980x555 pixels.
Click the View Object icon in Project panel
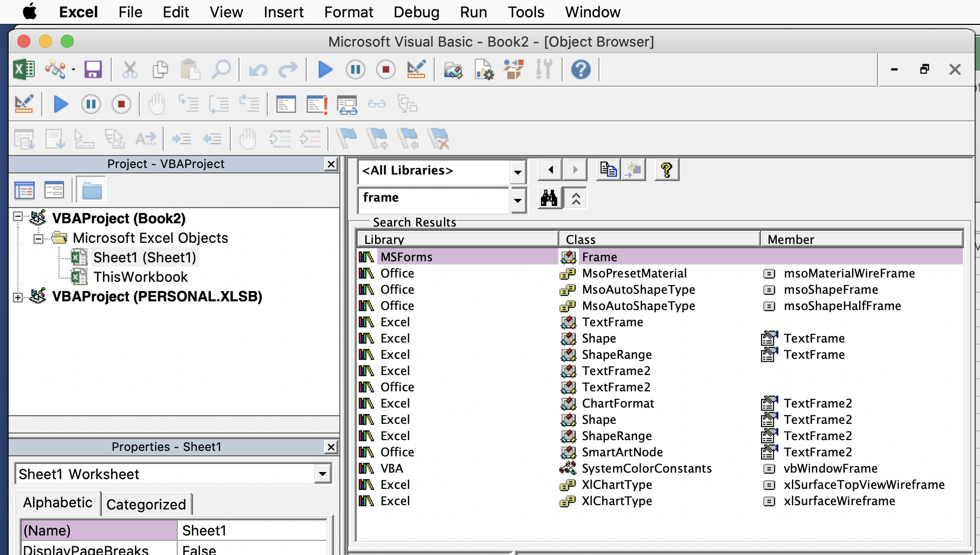pyautogui.click(x=54, y=190)
